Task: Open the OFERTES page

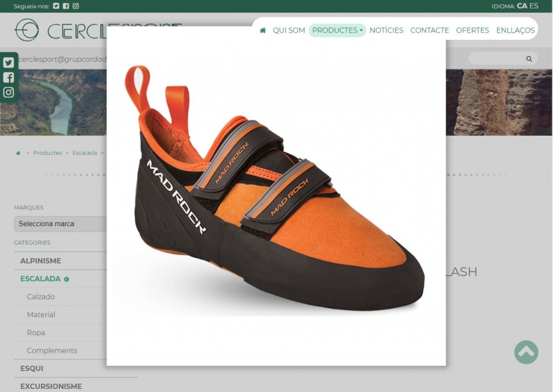Action: [473, 30]
